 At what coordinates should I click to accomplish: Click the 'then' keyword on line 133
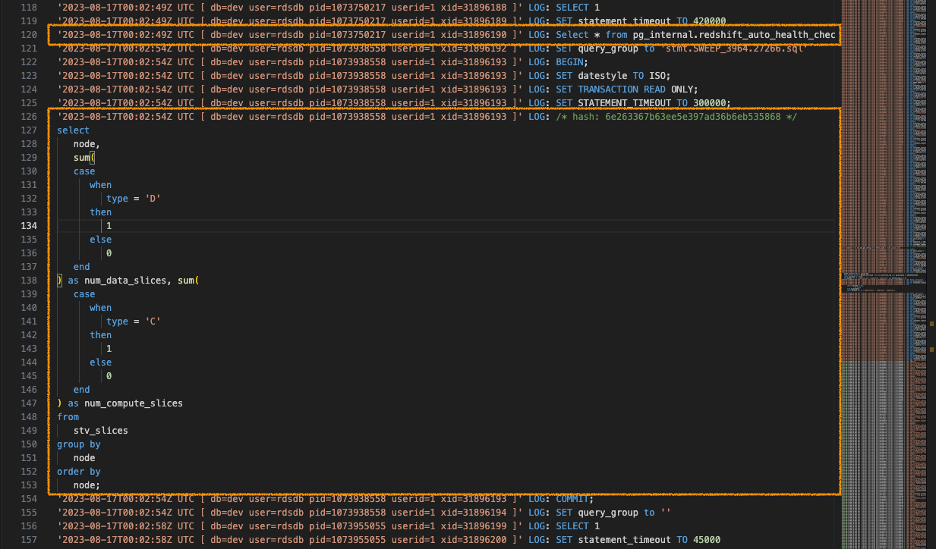click(x=100, y=212)
